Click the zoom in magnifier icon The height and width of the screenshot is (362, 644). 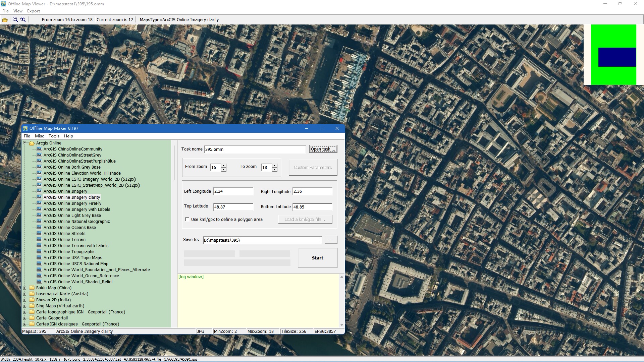pyautogui.click(x=23, y=19)
